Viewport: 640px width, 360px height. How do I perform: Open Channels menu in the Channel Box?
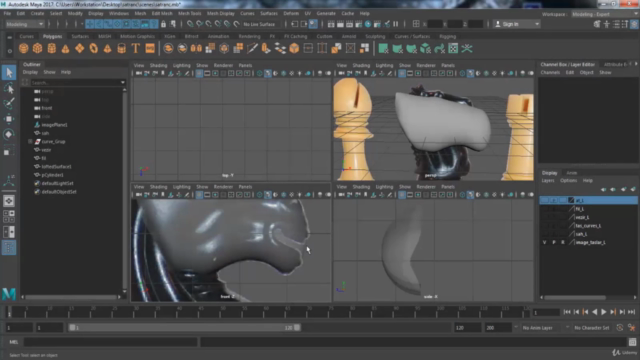[550, 72]
